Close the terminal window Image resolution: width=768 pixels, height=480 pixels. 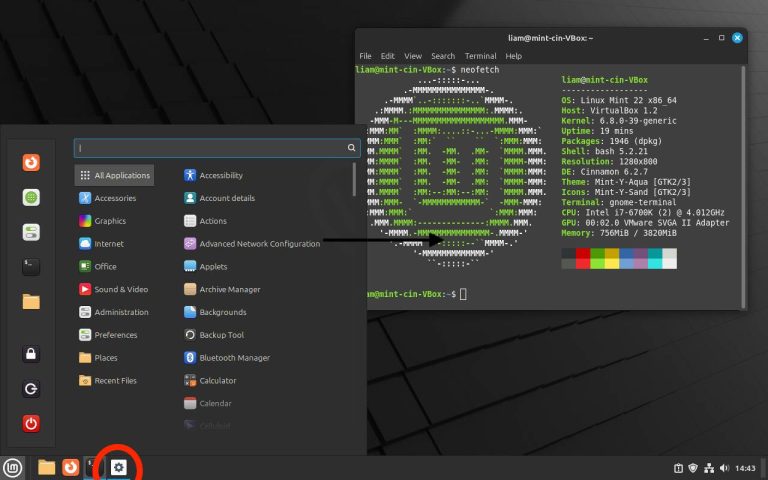[737, 38]
